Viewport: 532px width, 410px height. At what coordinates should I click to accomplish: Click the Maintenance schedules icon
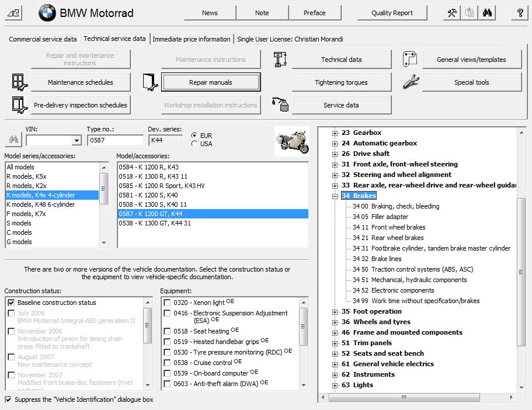(x=20, y=82)
